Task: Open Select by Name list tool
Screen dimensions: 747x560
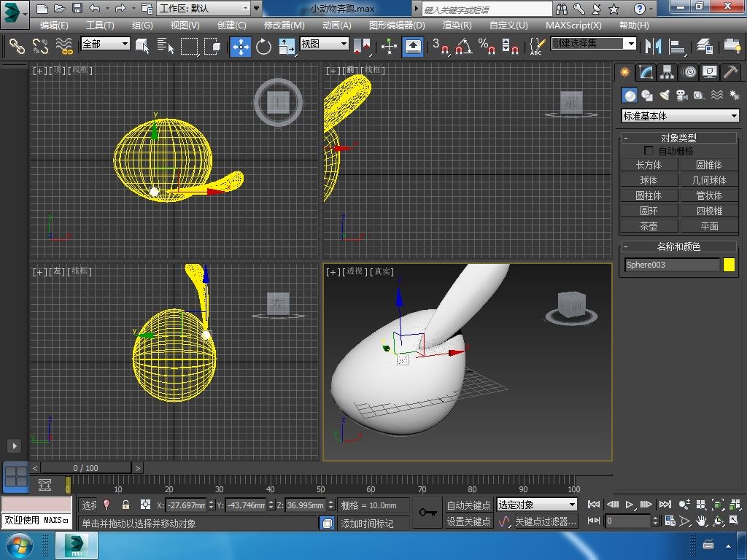Action: [x=166, y=46]
